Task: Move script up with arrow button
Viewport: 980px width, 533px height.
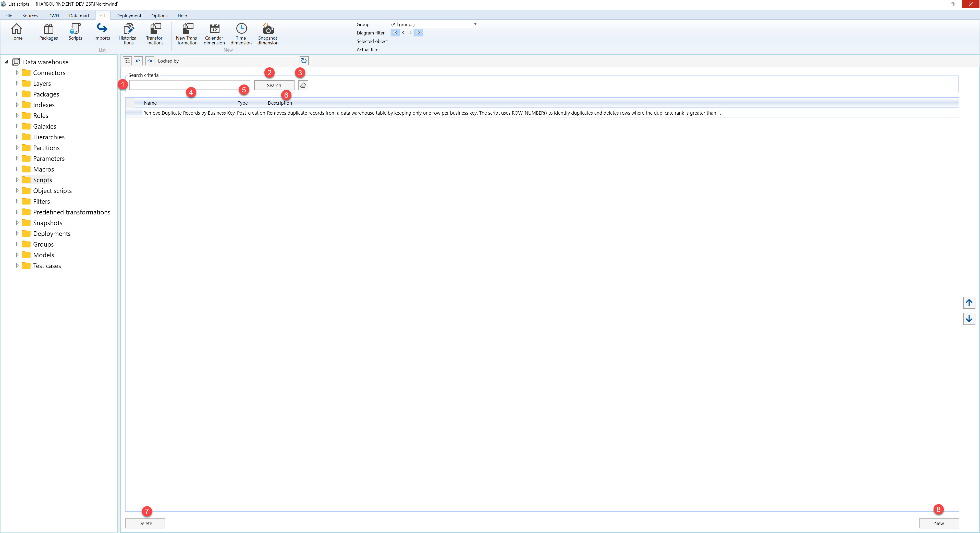Action: 969,303
